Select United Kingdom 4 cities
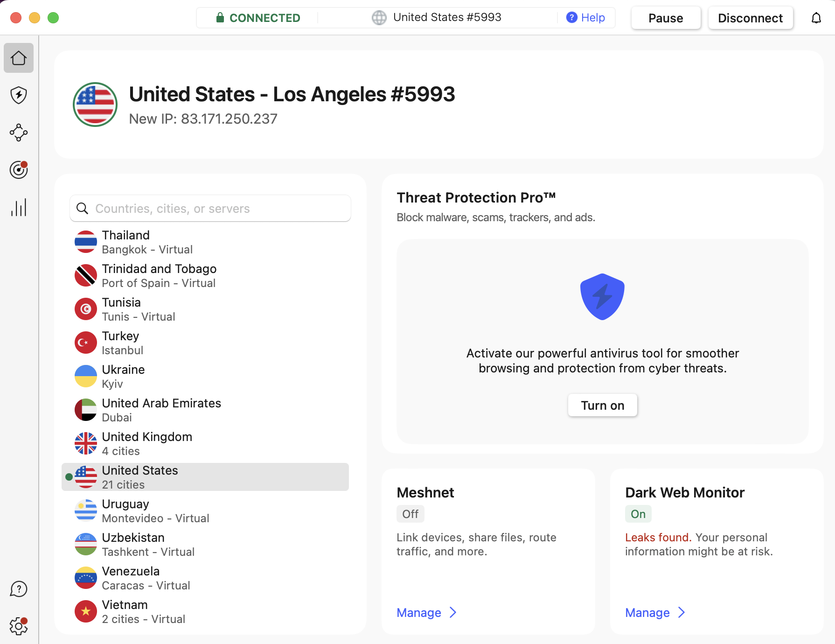 click(x=205, y=443)
